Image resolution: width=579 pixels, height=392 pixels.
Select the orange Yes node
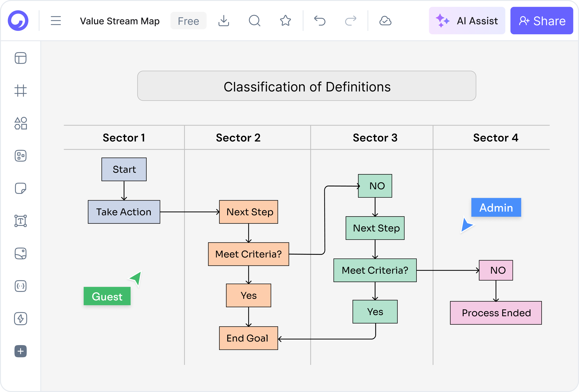(249, 296)
